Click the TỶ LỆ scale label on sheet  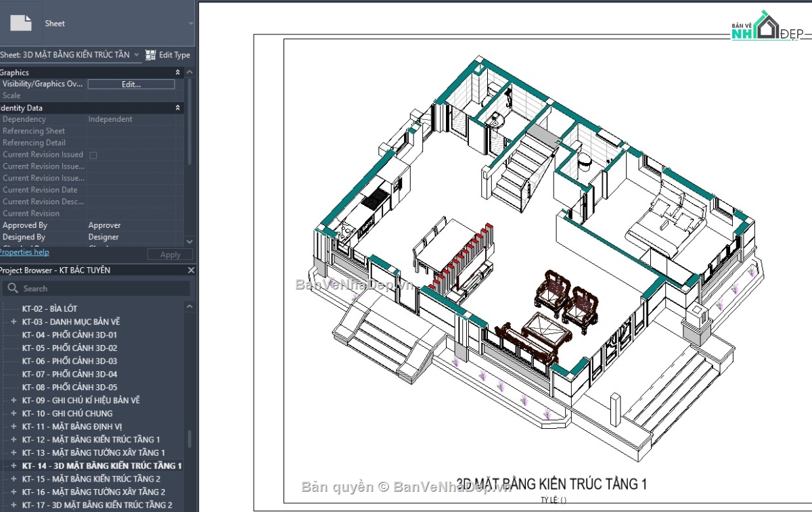pos(554,501)
